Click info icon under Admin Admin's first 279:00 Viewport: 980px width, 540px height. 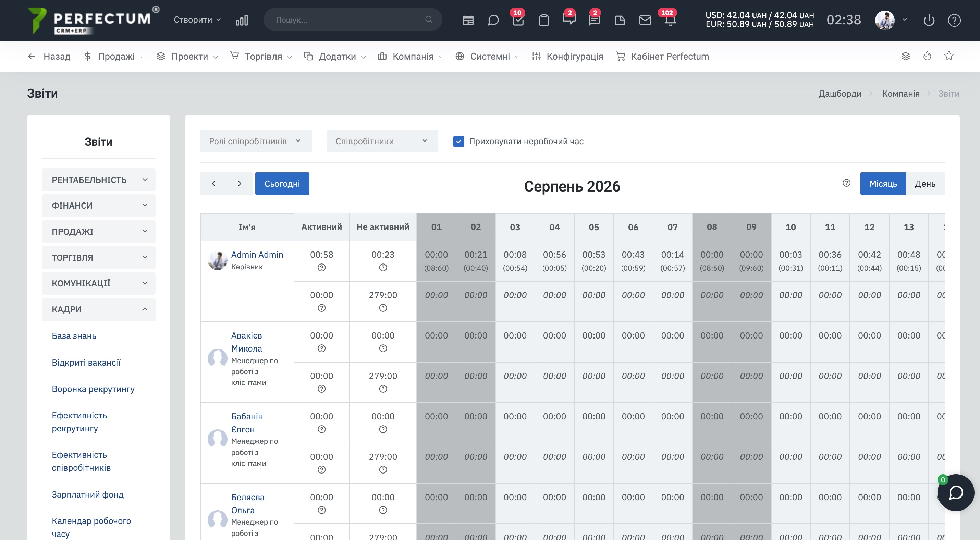383,308
